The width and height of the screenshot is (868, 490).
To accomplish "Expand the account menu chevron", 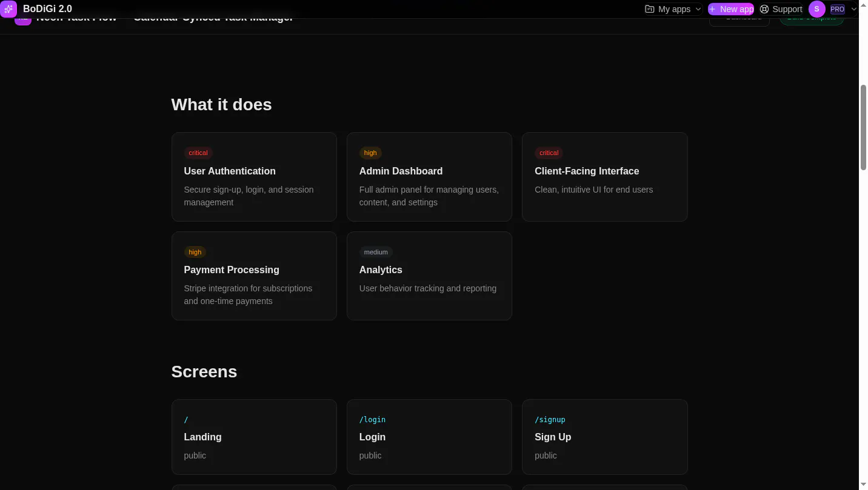I will 853,9.
